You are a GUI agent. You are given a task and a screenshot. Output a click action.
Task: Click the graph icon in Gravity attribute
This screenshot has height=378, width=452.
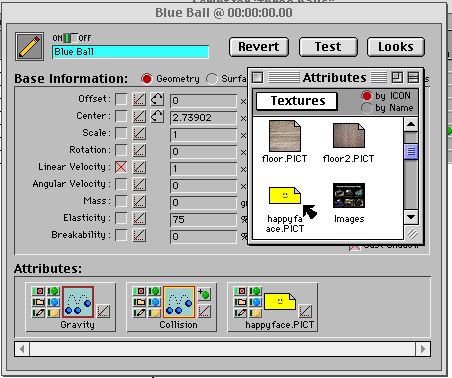pos(103,311)
